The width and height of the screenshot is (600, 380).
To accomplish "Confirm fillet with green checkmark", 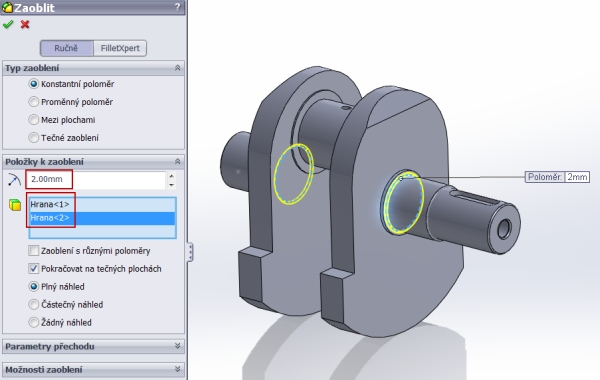I will pyautogui.click(x=8, y=24).
